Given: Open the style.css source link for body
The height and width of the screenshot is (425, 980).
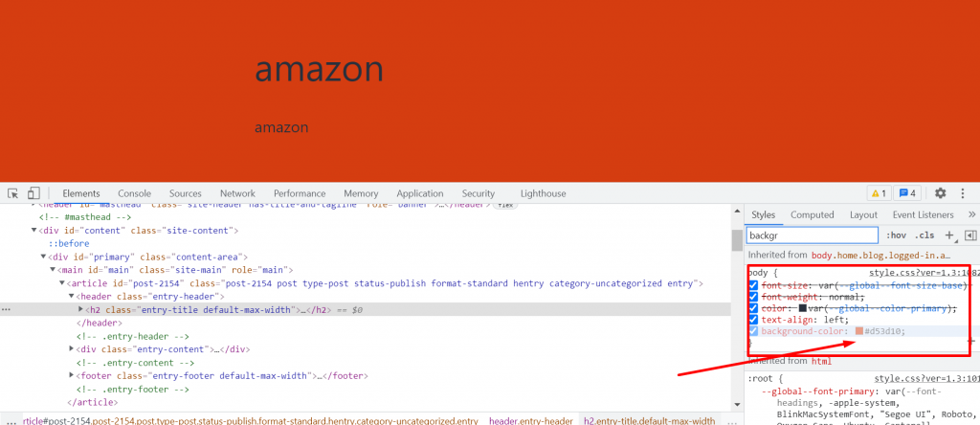Looking at the screenshot, I should 921,273.
